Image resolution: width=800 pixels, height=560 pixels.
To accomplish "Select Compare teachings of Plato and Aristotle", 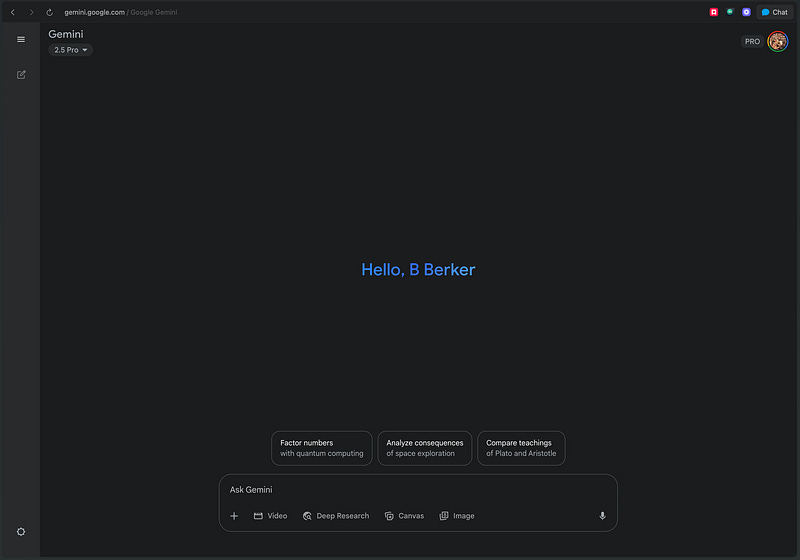I will [521, 448].
